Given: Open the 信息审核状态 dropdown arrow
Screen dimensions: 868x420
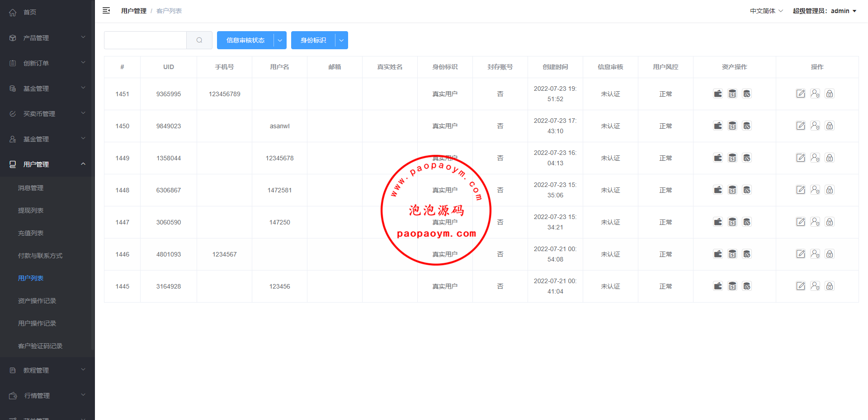Looking at the screenshot, I should pyautogui.click(x=280, y=40).
